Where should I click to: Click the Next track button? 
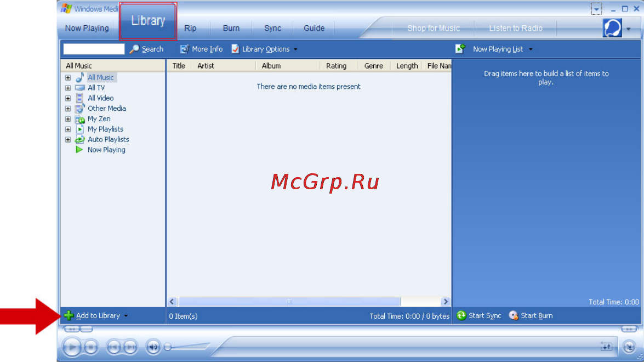[130, 347]
